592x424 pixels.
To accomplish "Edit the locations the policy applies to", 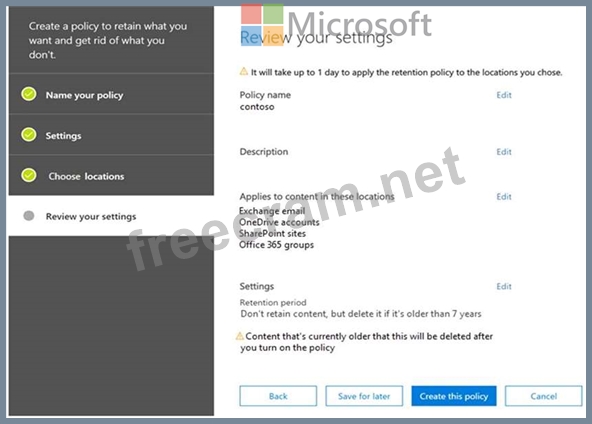I will [x=504, y=197].
